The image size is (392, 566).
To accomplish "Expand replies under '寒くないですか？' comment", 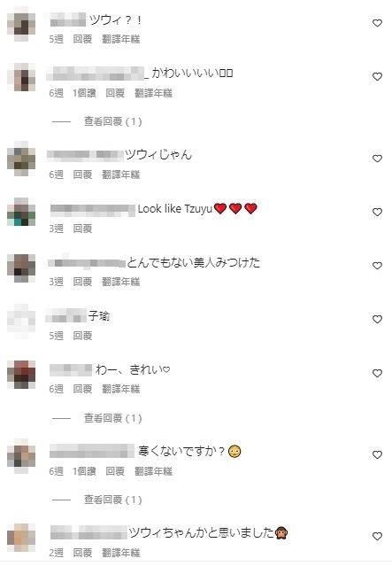I will click(113, 500).
